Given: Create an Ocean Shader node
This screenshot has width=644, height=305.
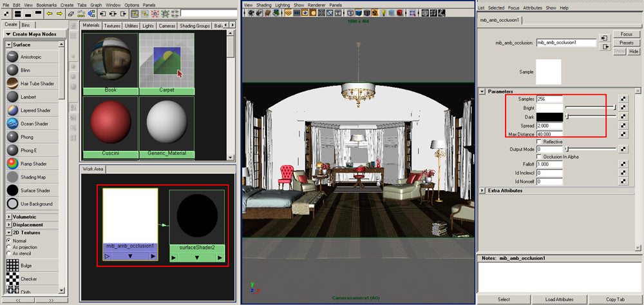Looking at the screenshot, I should 32,124.
